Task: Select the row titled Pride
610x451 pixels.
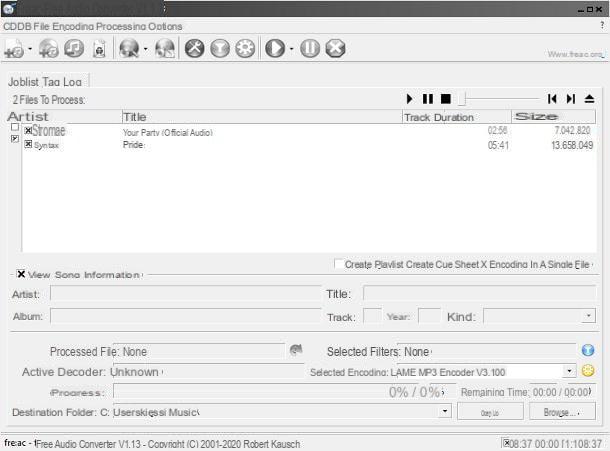Action: click(x=309, y=145)
